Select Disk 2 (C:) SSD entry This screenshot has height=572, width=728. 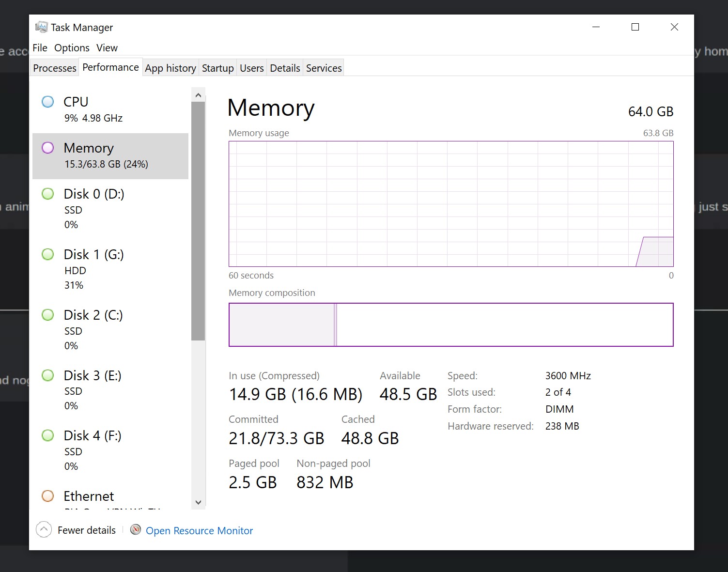(x=110, y=330)
